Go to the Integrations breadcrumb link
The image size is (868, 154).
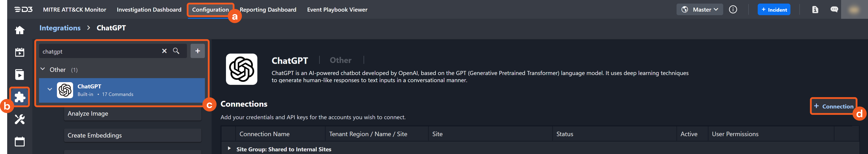point(60,28)
